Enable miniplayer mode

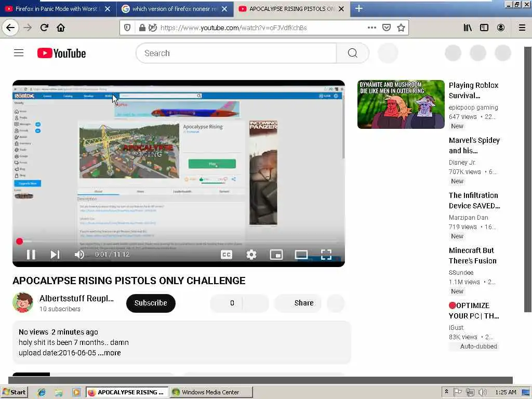[276, 255]
